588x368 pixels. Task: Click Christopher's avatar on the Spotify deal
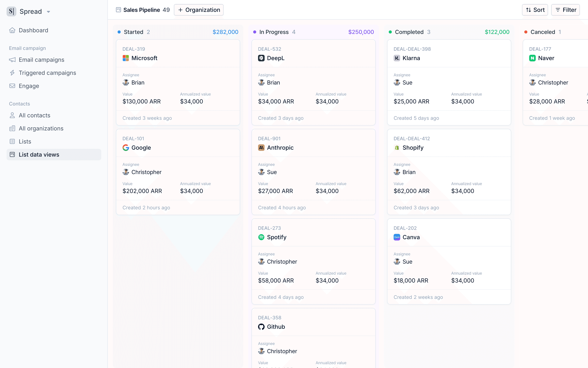point(261,262)
